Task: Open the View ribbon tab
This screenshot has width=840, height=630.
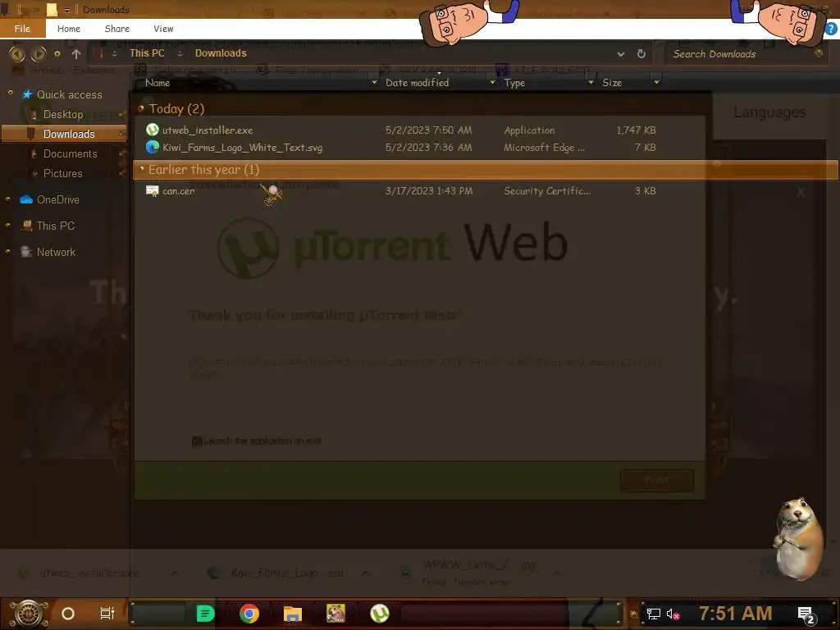Action: [x=163, y=29]
